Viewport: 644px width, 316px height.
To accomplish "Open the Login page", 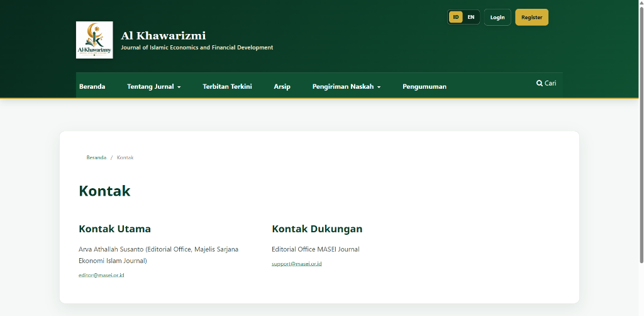I will tap(497, 17).
